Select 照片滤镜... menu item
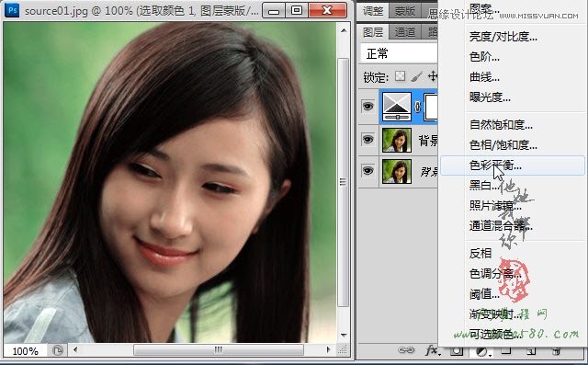The width and height of the screenshot is (588, 365). tap(495, 206)
